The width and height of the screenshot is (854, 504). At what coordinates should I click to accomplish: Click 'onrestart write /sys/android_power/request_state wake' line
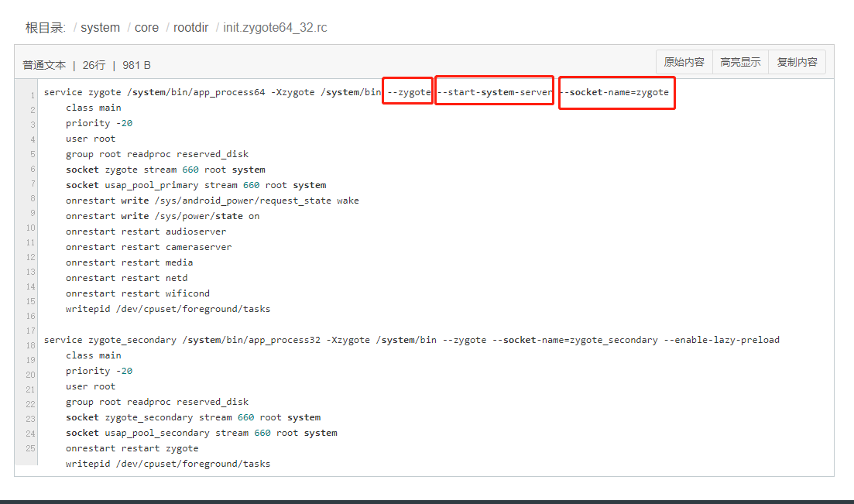pyautogui.click(x=212, y=201)
